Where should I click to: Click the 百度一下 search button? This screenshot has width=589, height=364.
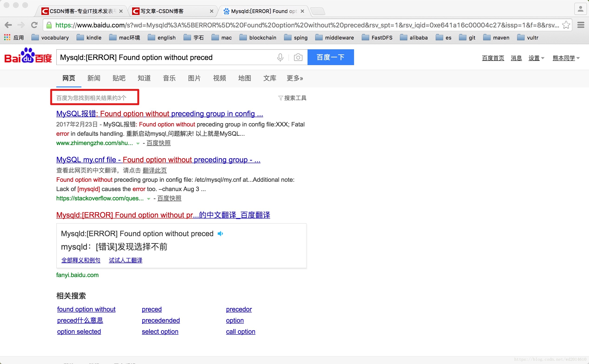pos(331,57)
